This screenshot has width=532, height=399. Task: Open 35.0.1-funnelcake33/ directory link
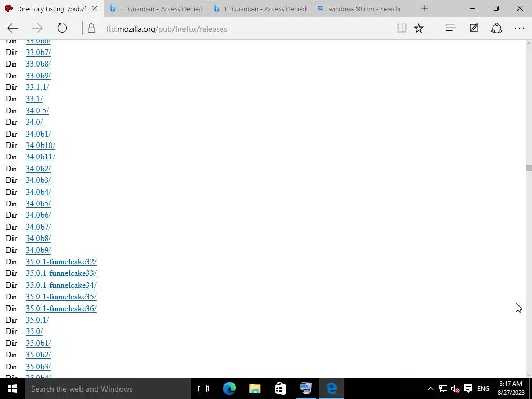(61, 273)
